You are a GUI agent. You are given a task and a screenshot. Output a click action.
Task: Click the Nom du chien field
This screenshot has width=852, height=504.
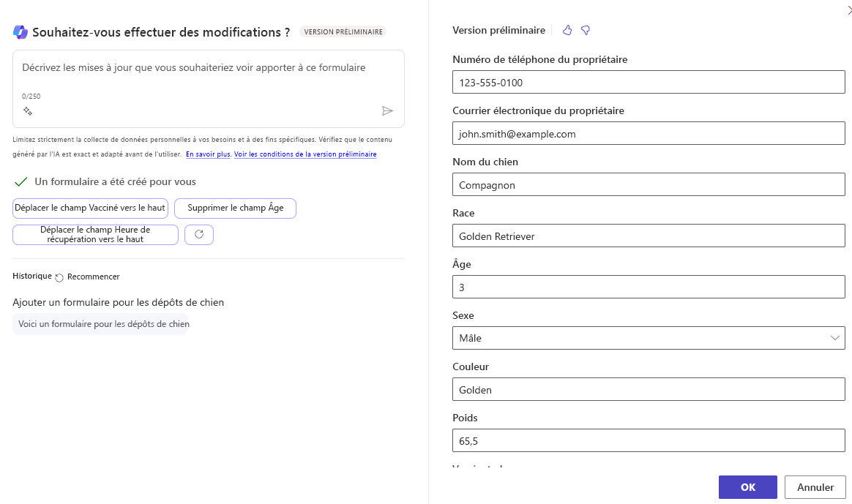click(x=649, y=185)
